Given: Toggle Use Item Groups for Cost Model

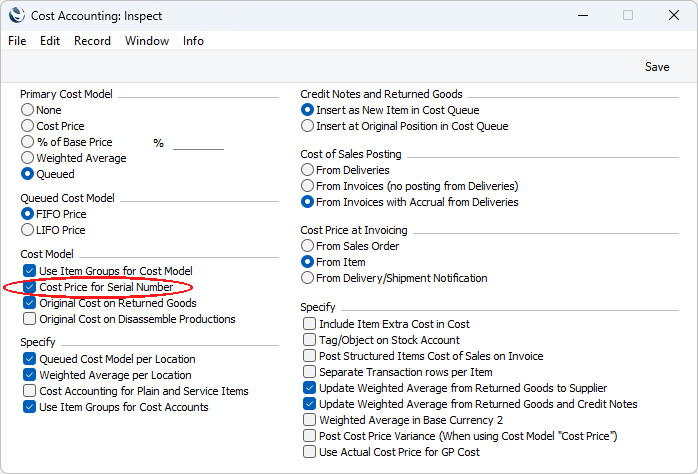Looking at the screenshot, I should coord(29,271).
